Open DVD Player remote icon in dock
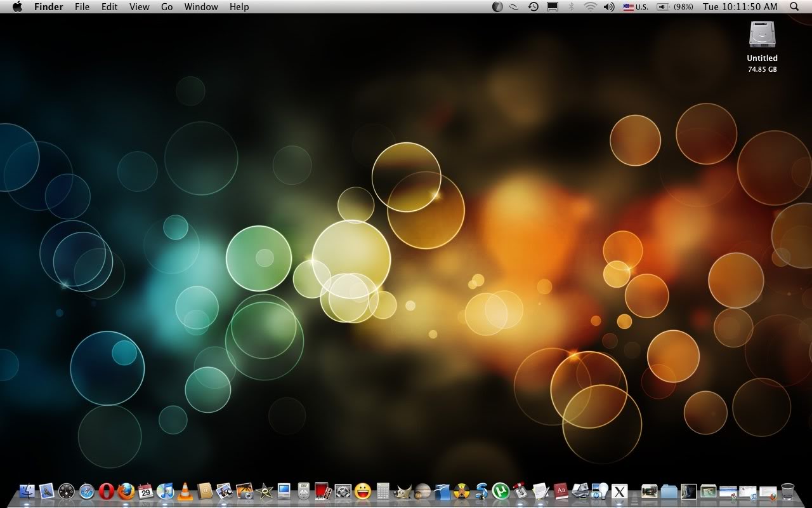The image size is (812, 508). click(x=303, y=491)
